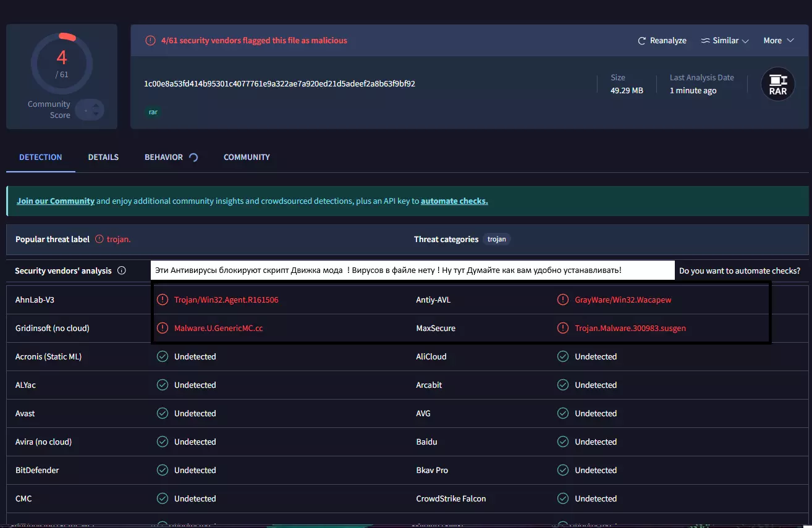This screenshot has width=812, height=528.
Task: Click the alert icon beside GrayWare/Win32.Wacapew
Action: pyautogui.click(x=563, y=300)
